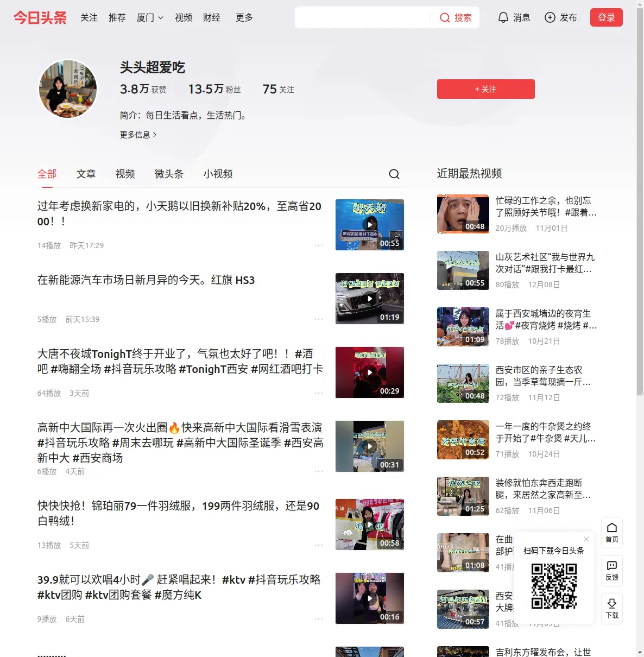This screenshot has width=644, height=657.
Task: Click the 今日头条 logo
Action: 40,18
